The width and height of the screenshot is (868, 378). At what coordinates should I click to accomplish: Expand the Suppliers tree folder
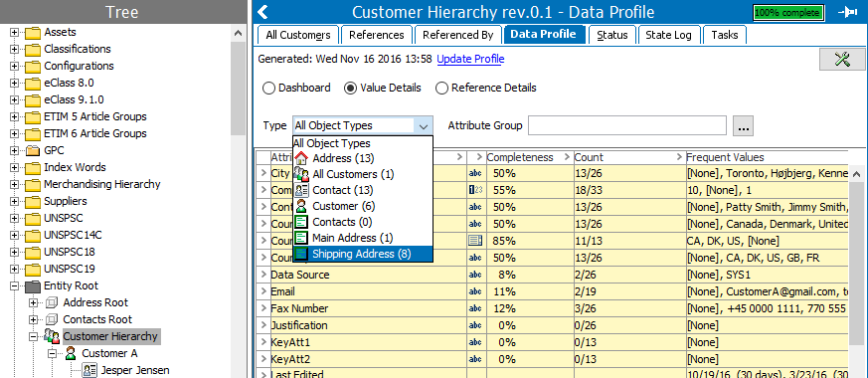tap(14, 201)
